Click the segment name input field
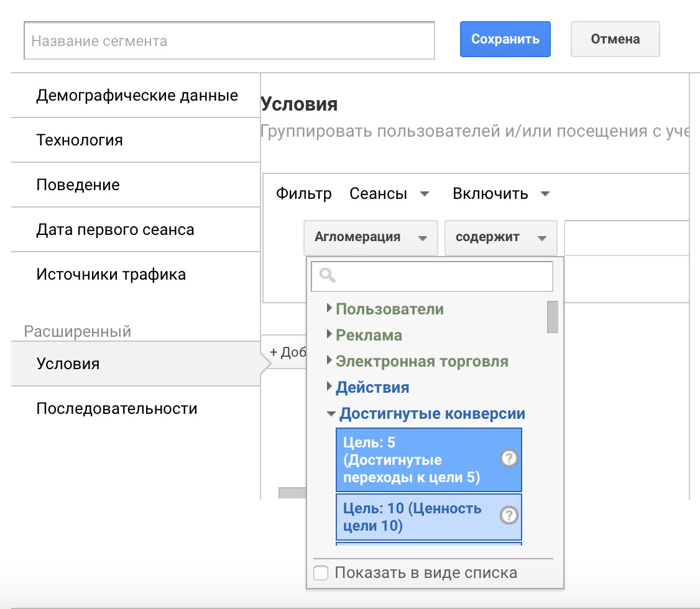Viewport: 700px width, 609px height. click(229, 40)
